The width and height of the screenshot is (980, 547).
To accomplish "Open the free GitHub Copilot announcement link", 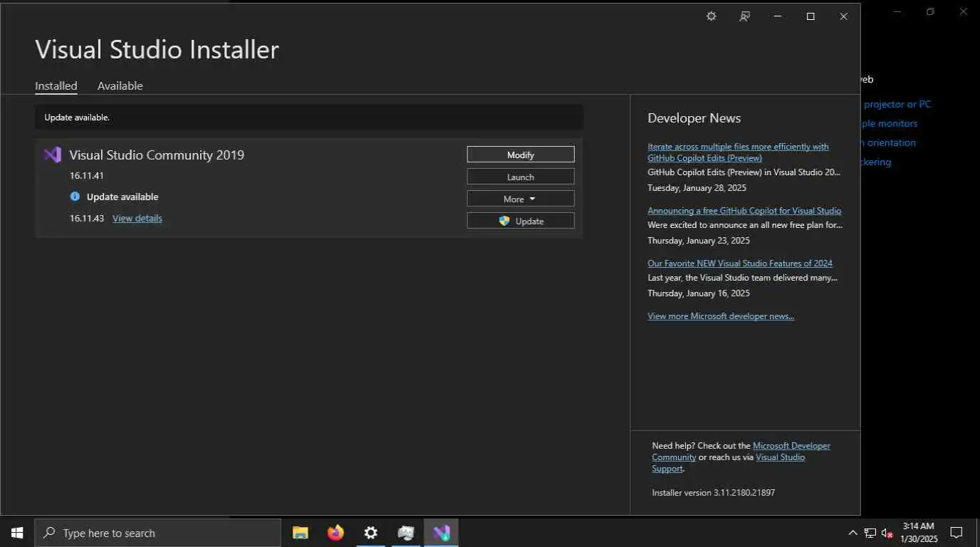I will (x=744, y=210).
